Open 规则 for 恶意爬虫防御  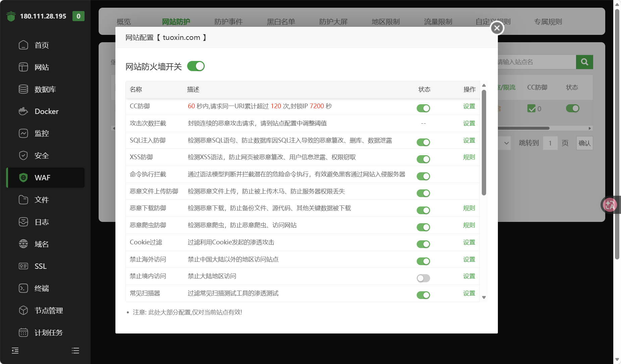469,225
